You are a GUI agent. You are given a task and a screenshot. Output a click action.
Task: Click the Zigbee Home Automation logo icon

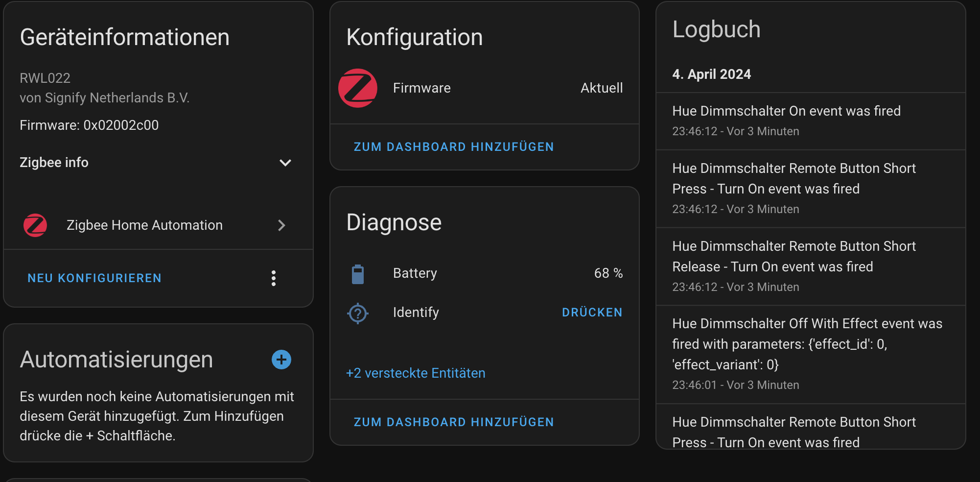pos(35,225)
